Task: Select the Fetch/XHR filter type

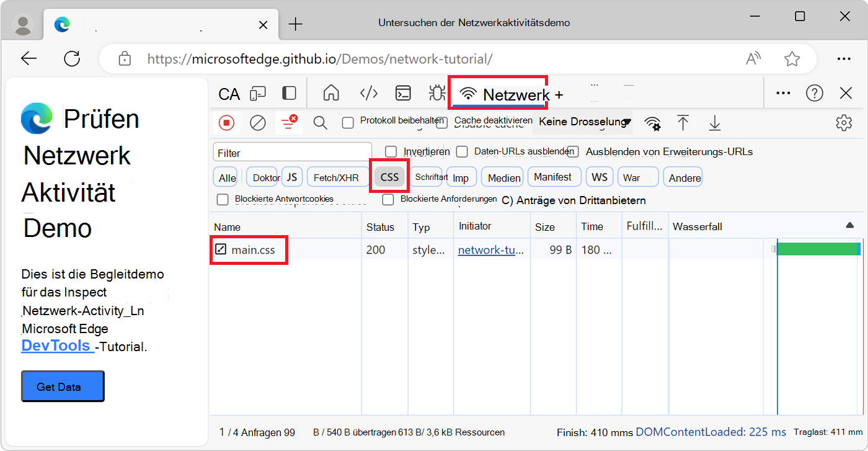Action: 336,177
